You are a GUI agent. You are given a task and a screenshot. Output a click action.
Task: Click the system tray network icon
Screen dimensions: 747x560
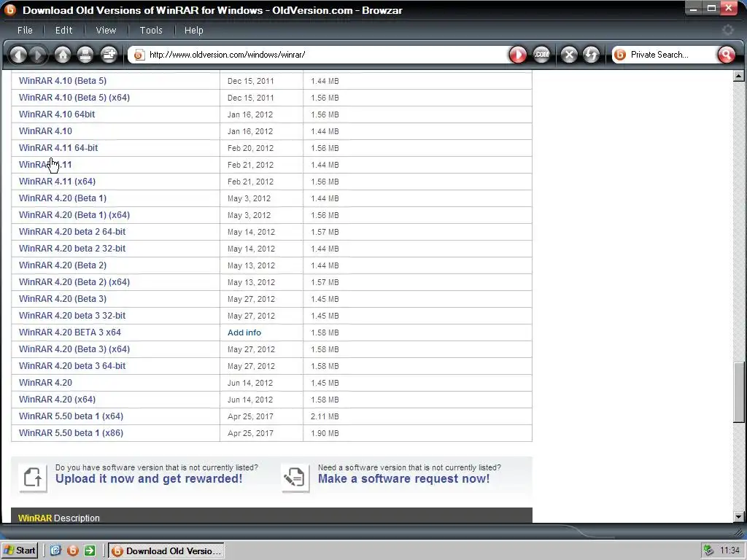[708, 551]
